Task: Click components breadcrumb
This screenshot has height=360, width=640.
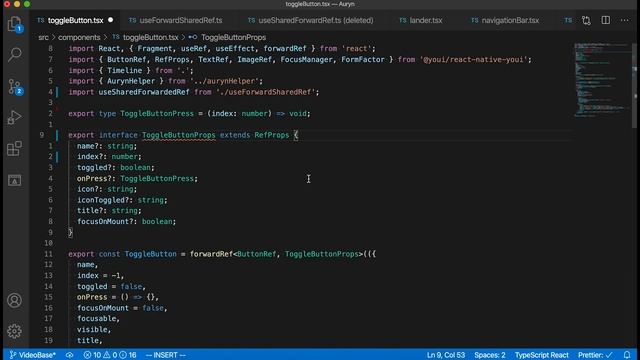Action: click(79, 37)
